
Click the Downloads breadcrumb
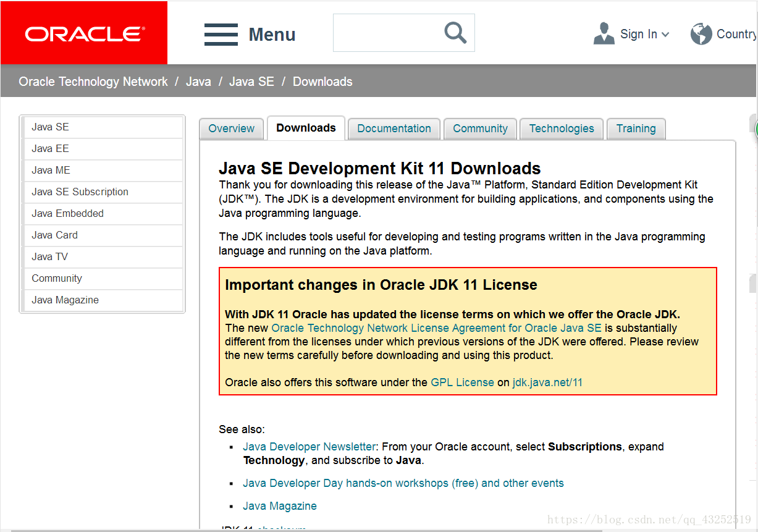click(322, 82)
